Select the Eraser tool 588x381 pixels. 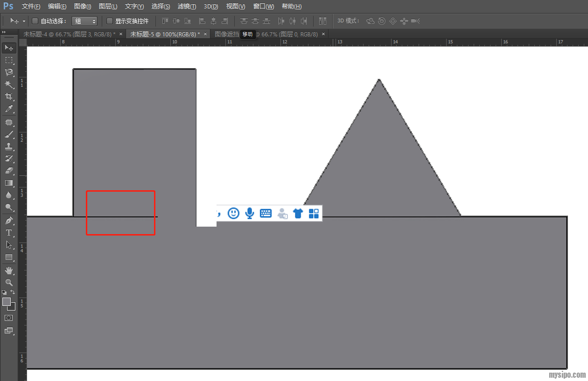pos(8,171)
